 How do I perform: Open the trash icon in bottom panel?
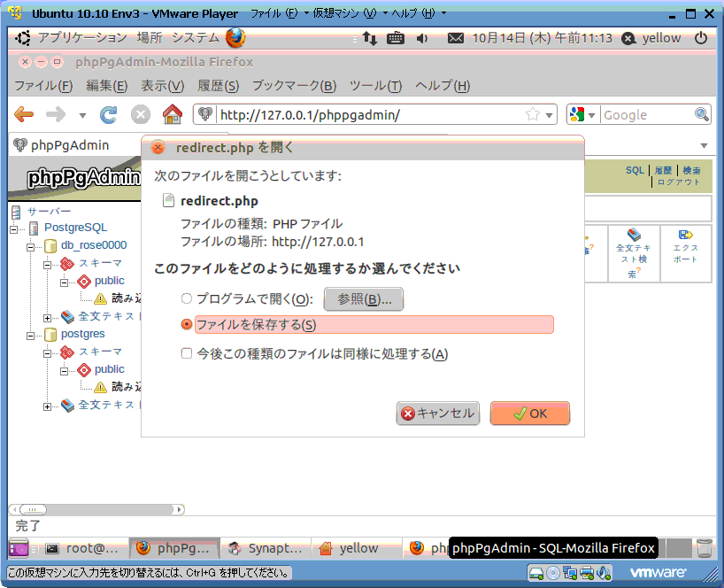[x=705, y=548]
